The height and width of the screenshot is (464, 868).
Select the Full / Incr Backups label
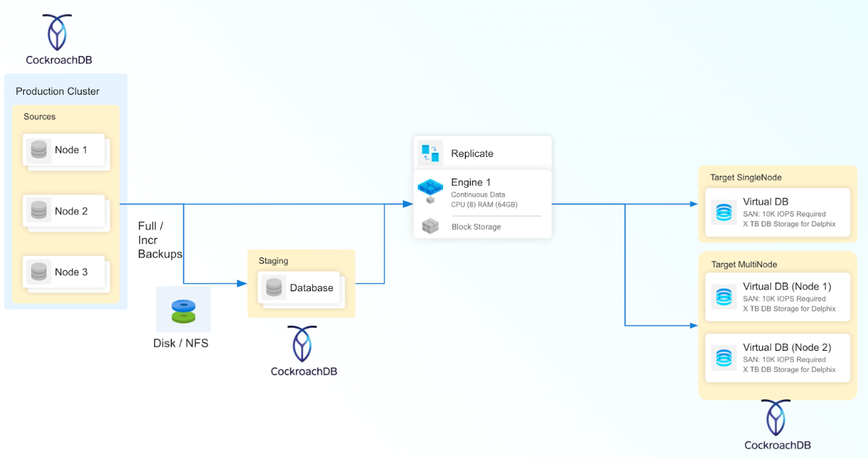(159, 240)
